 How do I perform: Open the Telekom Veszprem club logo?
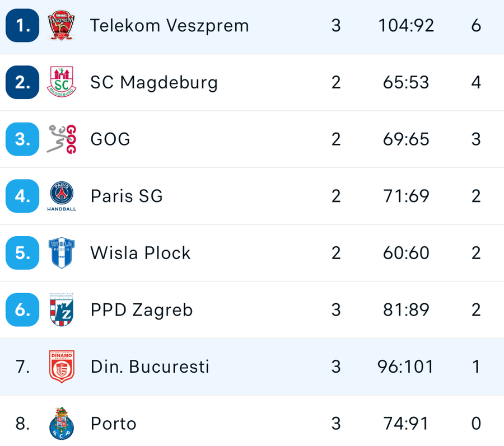pyautogui.click(x=62, y=25)
